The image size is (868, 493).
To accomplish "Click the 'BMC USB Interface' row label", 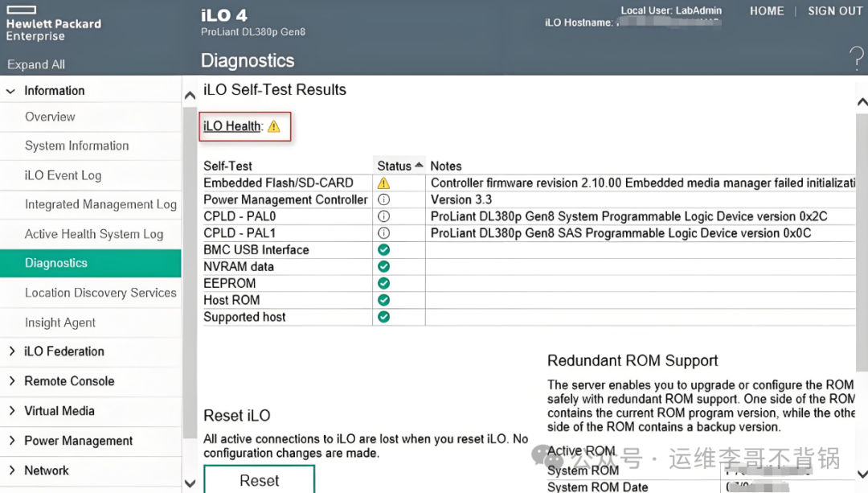I will (x=256, y=250).
